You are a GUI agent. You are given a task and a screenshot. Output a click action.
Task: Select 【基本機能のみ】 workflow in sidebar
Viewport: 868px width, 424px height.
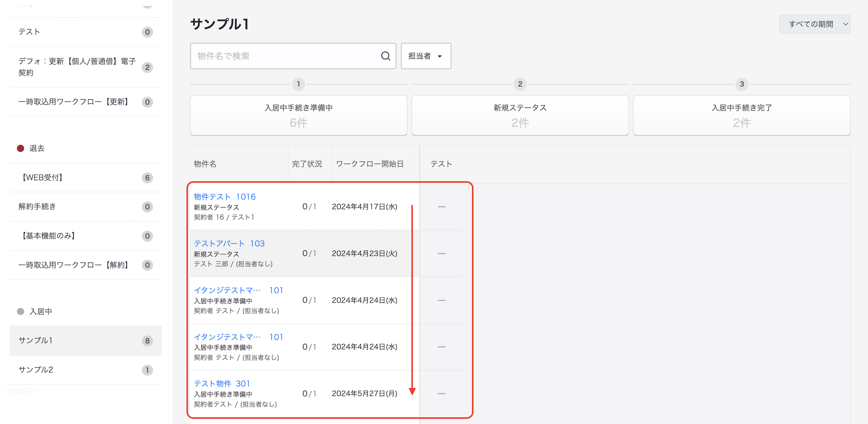point(86,236)
